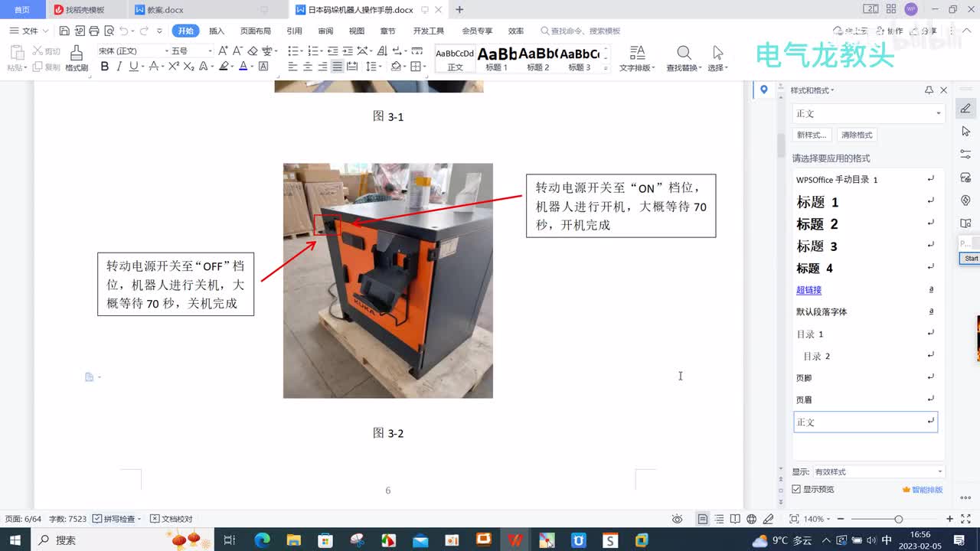
Task: Toggle Strikethrough formatting
Action: click(154, 67)
